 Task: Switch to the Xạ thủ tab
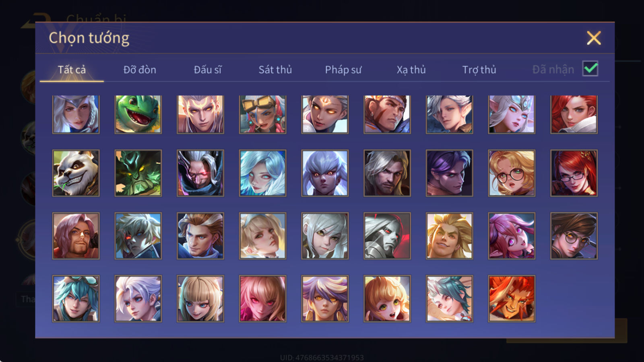pos(411,70)
